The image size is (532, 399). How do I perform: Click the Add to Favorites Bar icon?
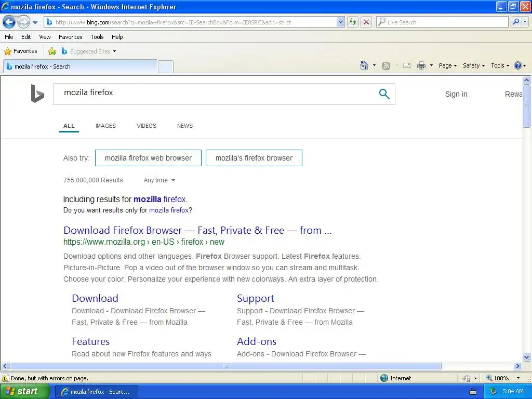tap(52, 51)
